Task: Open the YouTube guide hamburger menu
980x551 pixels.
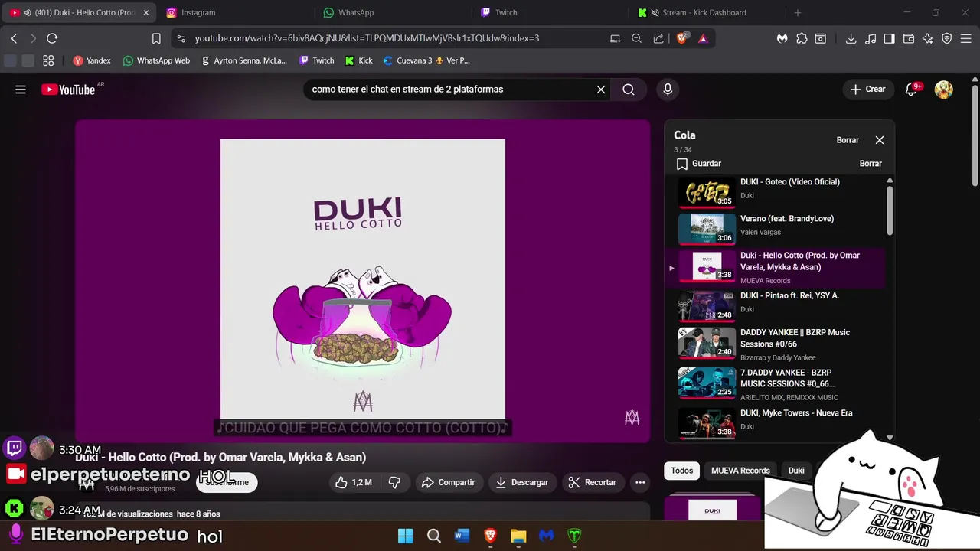Action: click(21, 90)
